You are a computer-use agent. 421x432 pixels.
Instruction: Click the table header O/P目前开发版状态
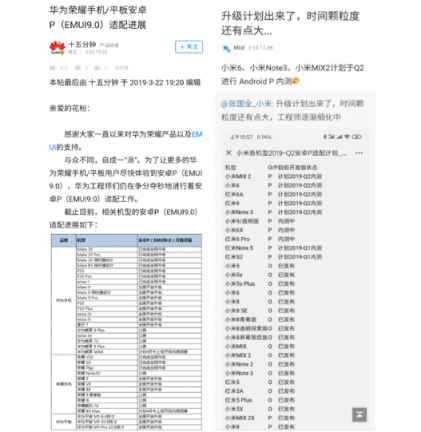tap(292, 167)
